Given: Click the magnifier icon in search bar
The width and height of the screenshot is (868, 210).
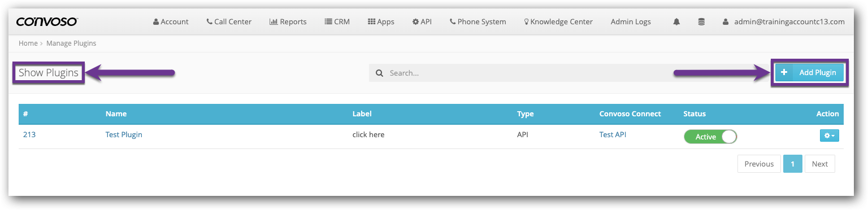Looking at the screenshot, I should point(379,73).
